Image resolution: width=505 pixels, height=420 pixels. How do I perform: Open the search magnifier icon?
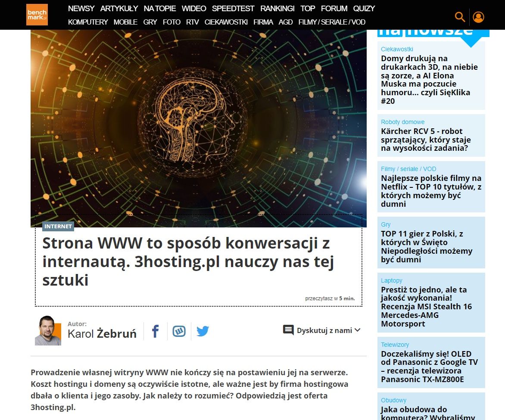(x=460, y=17)
